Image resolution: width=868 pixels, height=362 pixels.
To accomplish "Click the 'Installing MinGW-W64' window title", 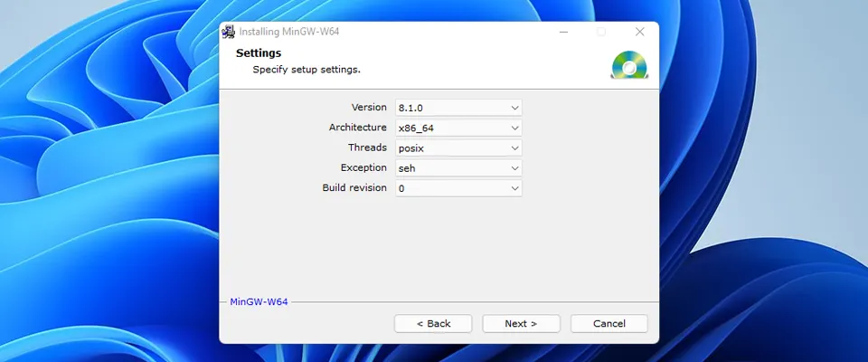I will point(289,33).
